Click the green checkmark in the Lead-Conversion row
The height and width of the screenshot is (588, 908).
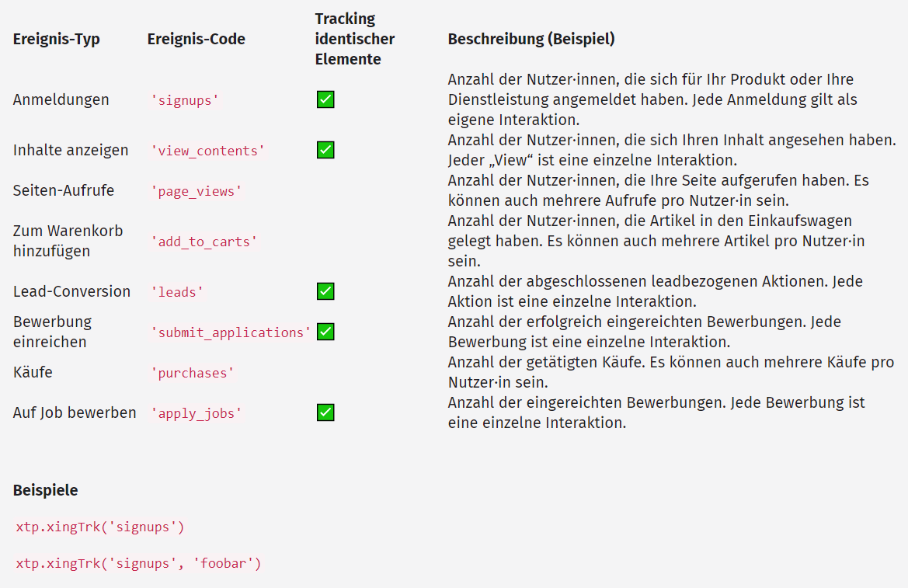pos(325,291)
